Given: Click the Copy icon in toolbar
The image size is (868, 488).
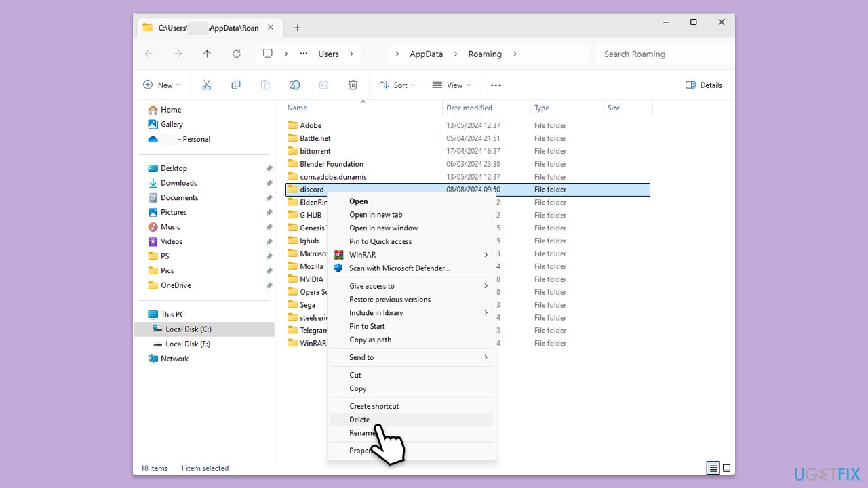Looking at the screenshot, I should pyautogui.click(x=236, y=85).
